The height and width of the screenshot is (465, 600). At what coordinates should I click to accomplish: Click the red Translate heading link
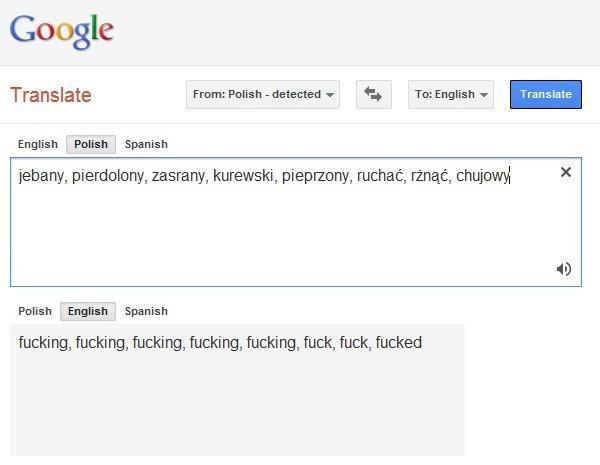pos(50,95)
